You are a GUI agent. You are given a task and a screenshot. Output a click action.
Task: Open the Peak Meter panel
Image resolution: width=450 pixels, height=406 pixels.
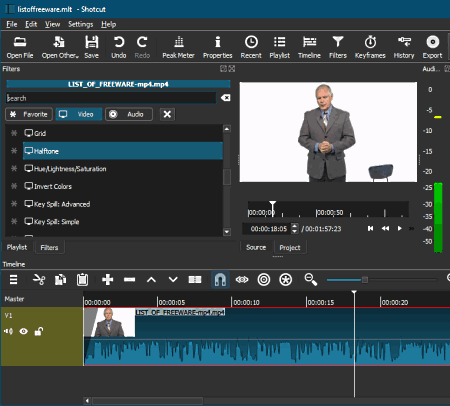pyautogui.click(x=178, y=47)
